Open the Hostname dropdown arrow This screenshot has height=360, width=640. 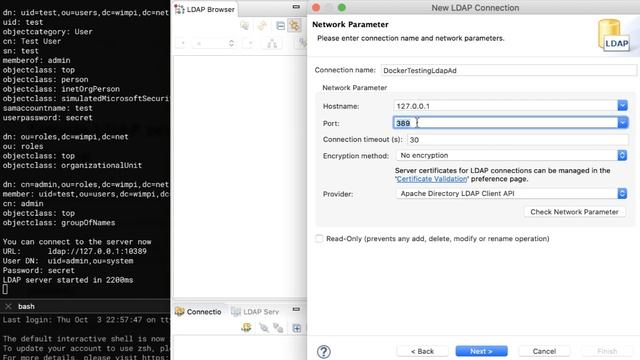point(622,106)
